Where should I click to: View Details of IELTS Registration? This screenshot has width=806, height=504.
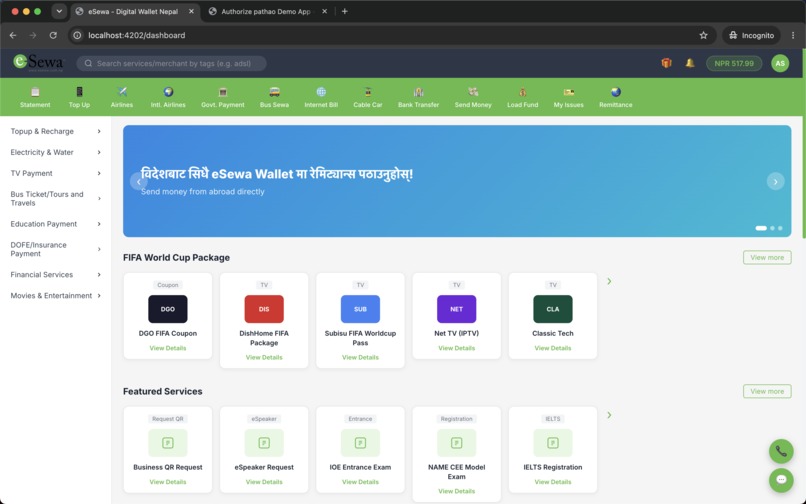[553, 482]
